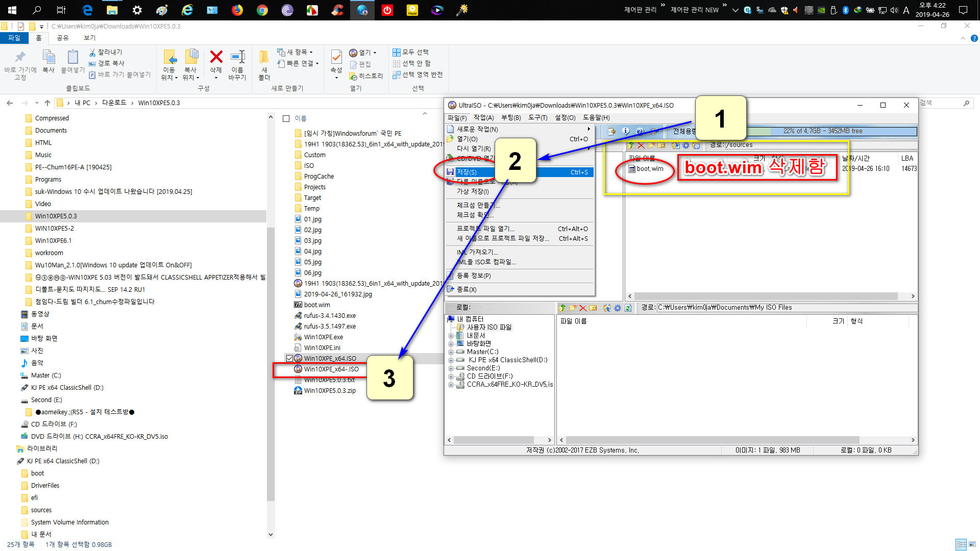Image resolution: width=980 pixels, height=551 pixels.
Task: Click 경로 복사 in the ribbon
Action: 107,63
